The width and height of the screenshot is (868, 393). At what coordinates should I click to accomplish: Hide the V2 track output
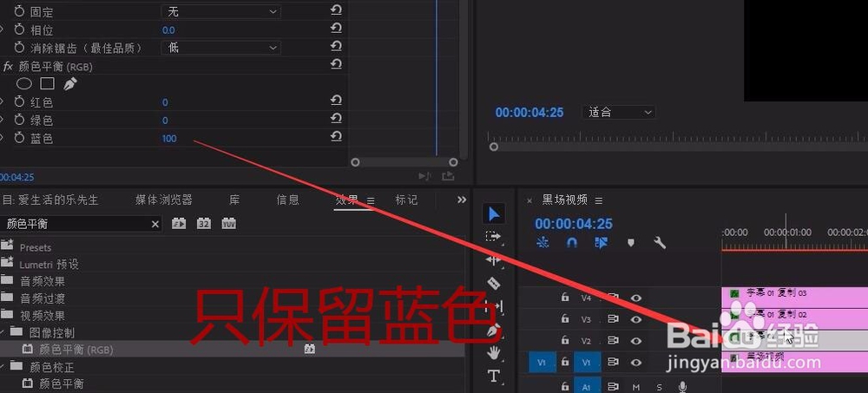click(636, 340)
